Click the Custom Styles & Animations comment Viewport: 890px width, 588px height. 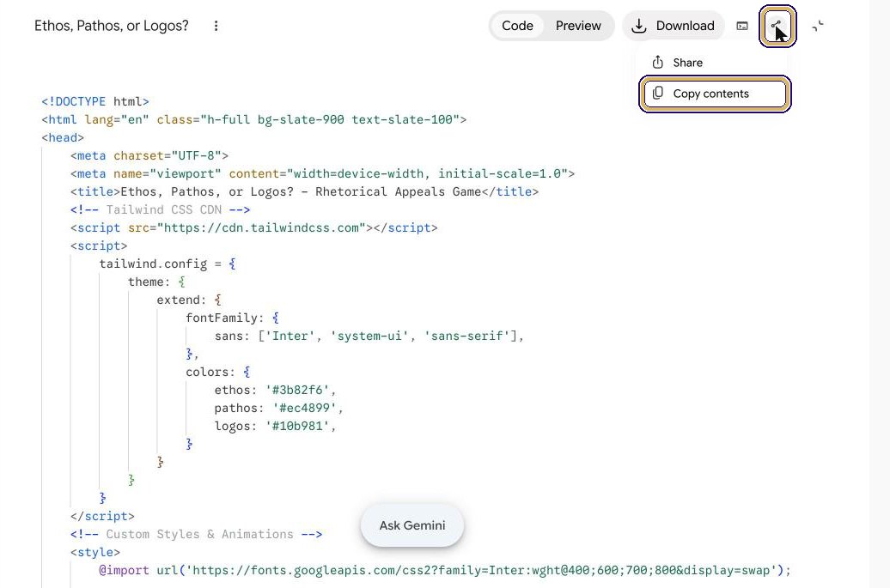tap(197, 535)
